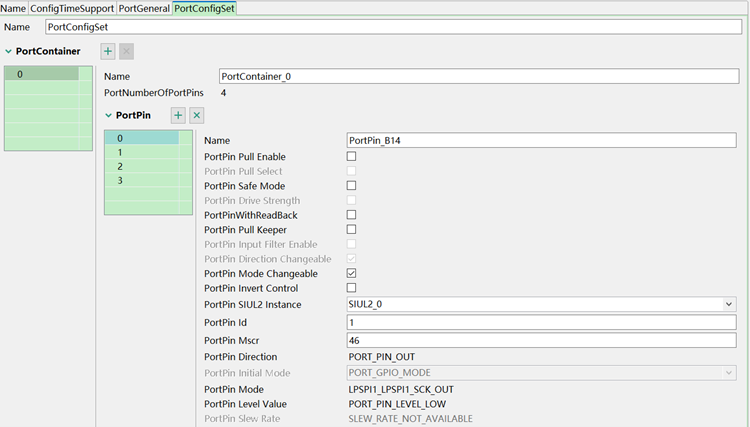Toggle the PortPin Pull Keeper checkbox
The image size is (750, 427).
(351, 230)
